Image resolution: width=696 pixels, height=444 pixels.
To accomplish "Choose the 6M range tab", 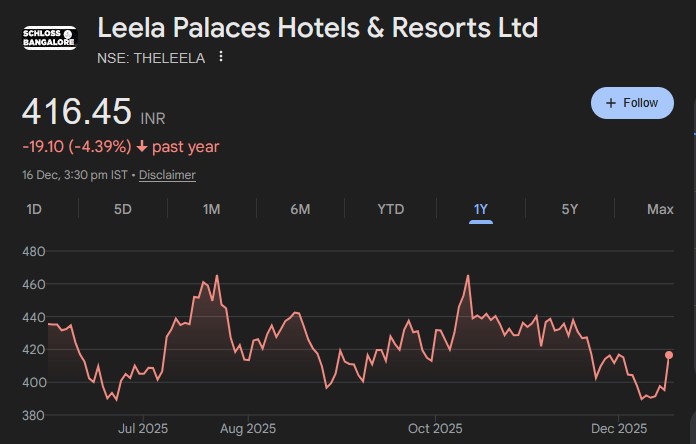I will coord(300,209).
